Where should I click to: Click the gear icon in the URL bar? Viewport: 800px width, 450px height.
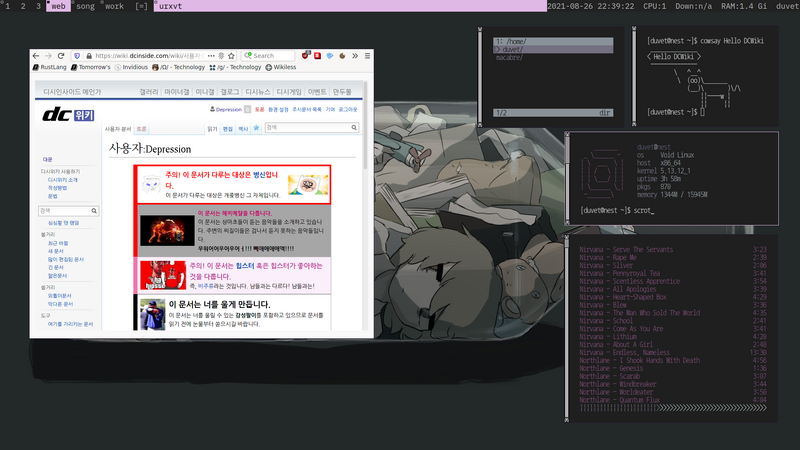[221, 56]
